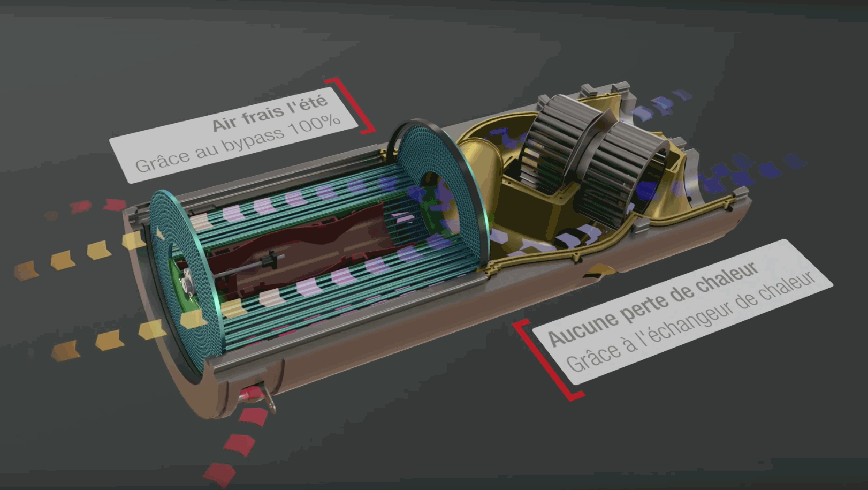Click the 'Air frais l'été' heading
Viewport: 868px width, 490px height.
coord(269,114)
